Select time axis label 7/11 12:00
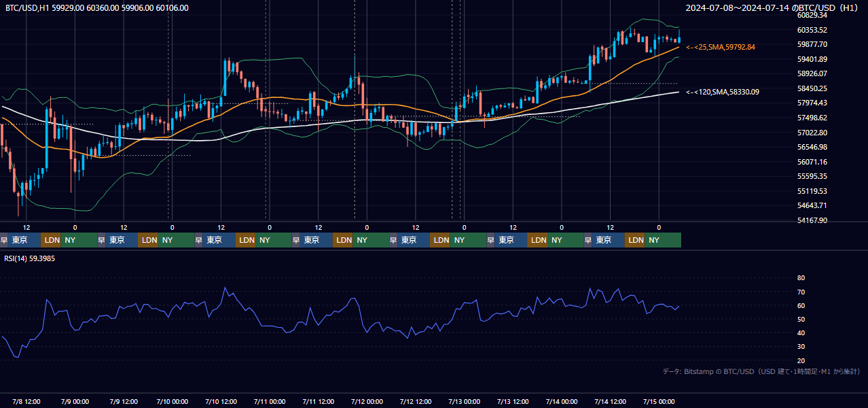This screenshot has width=868, height=408. [319, 401]
